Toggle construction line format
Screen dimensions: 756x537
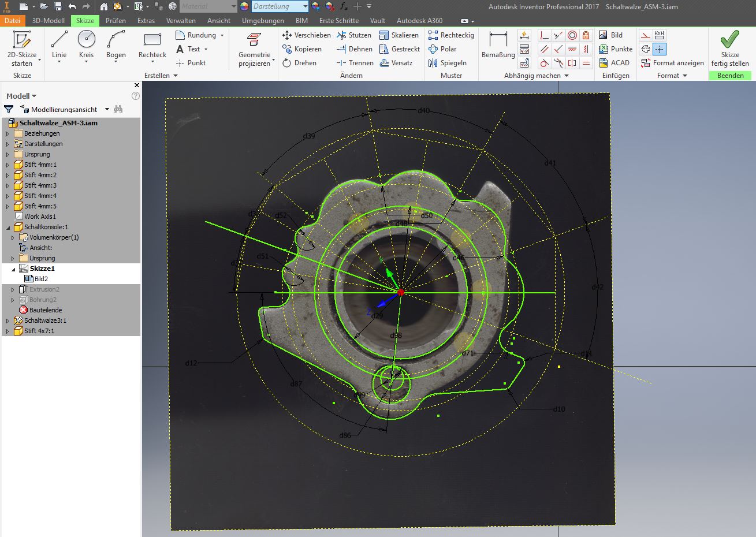(646, 35)
